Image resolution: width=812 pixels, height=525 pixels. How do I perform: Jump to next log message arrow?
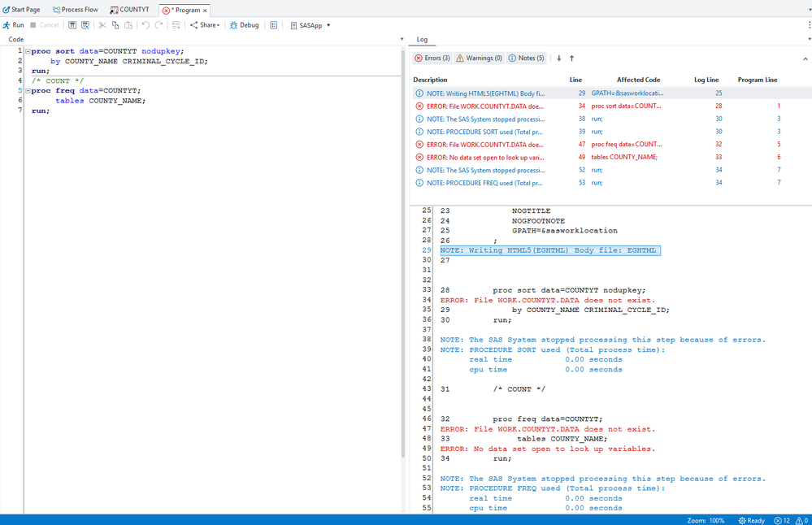click(559, 59)
